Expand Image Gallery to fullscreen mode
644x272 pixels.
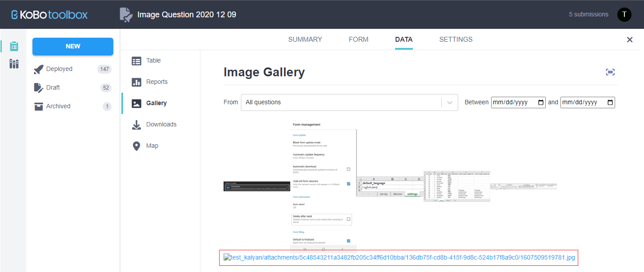610,72
